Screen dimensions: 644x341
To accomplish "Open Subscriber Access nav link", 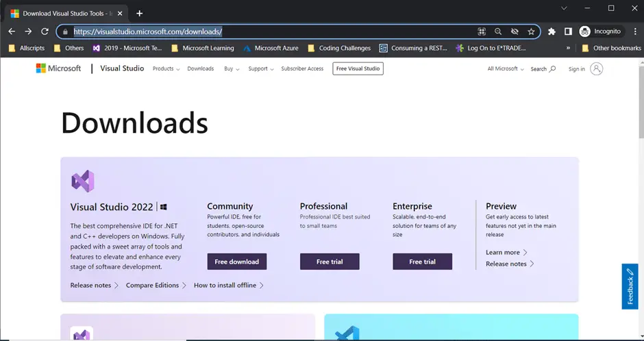I will (x=302, y=68).
